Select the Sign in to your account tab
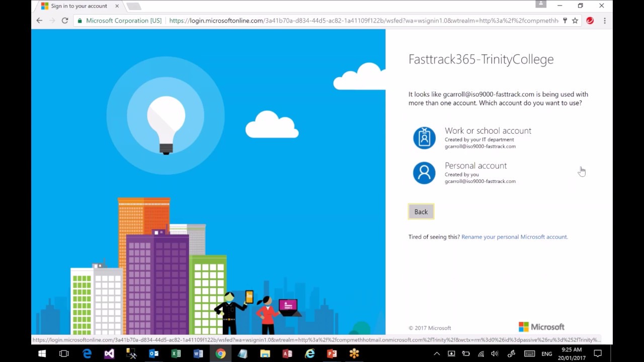Image resolution: width=644 pixels, height=362 pixels. [x=79, y=6]
